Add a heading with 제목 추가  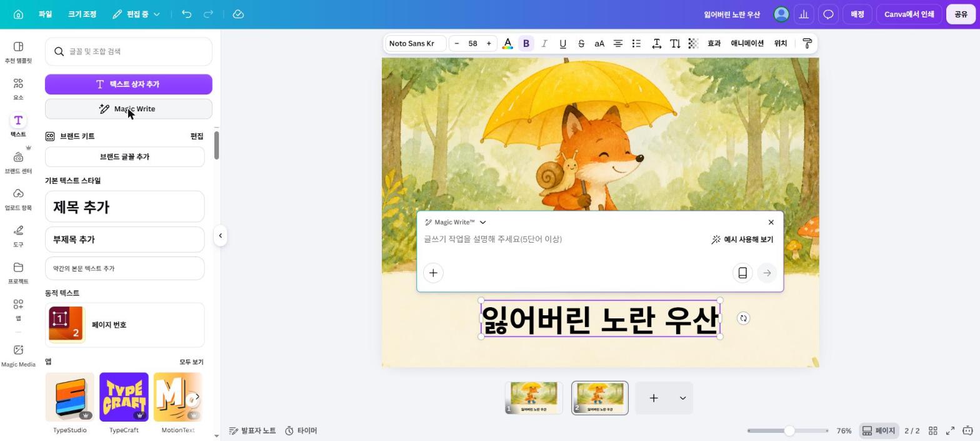tap(124, 206)
